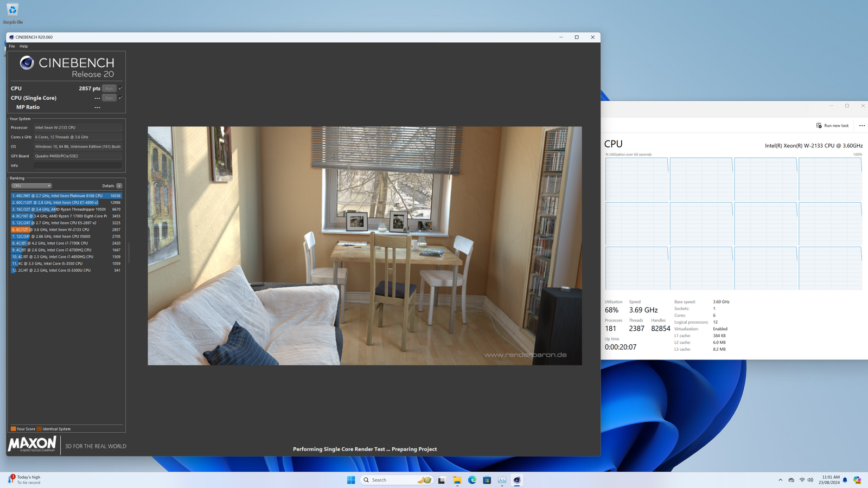Click the Processor field Intel Xeon W-2133 CPU

point(78,127)
